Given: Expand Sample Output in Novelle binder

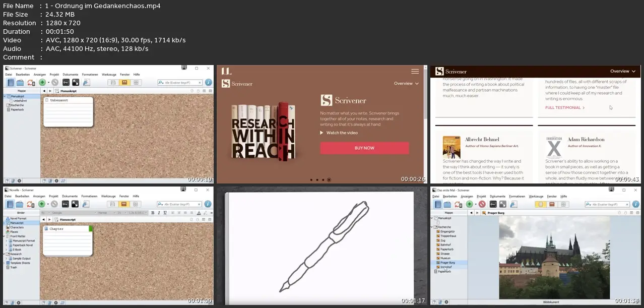Looking at the screenshot, I should 8,259.
